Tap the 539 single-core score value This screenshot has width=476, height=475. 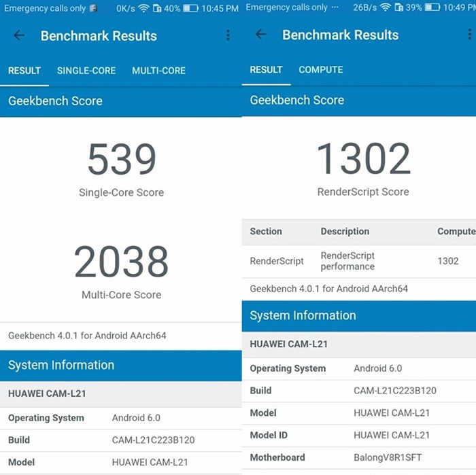(122, 159)
